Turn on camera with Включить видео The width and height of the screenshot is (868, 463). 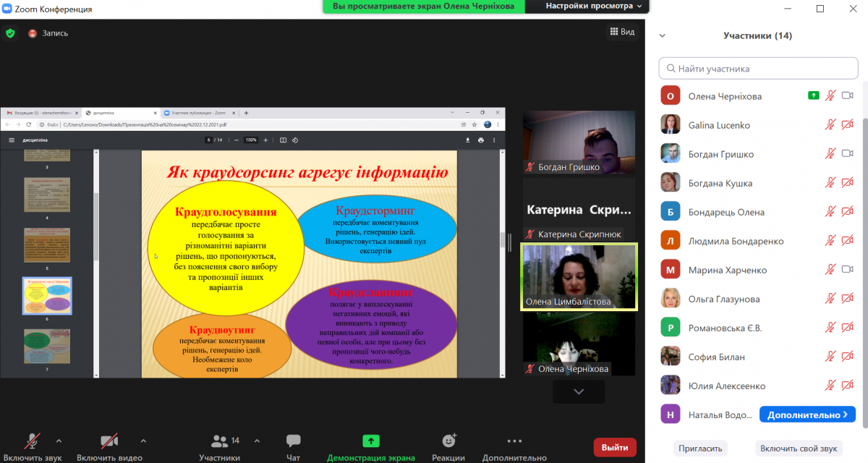tap(109, 441)
